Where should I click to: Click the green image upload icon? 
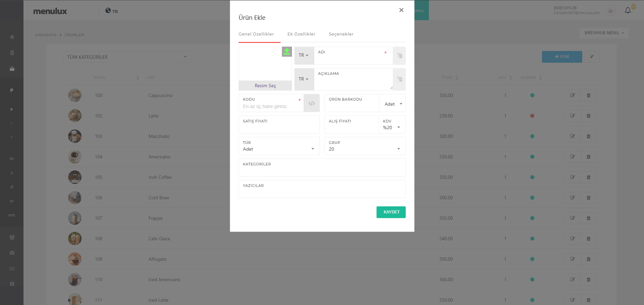[287, 52]
